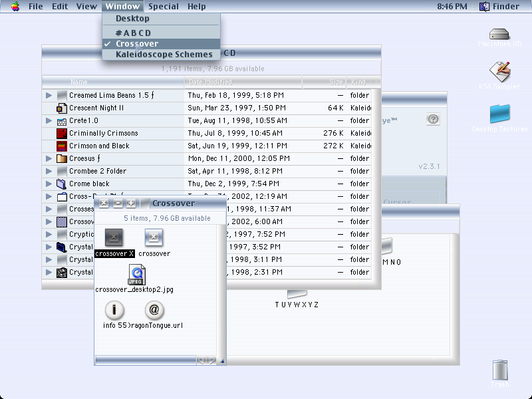
Task: Click 5 items, 7.96 GB available text
Action: [167, 218]
